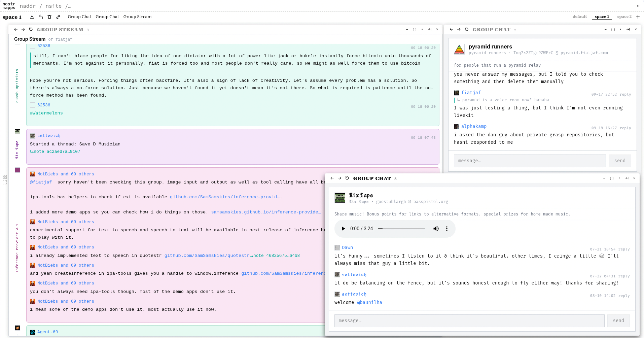Send message in pyramid runners chat
644x338 pixels.
pos(620,161)
